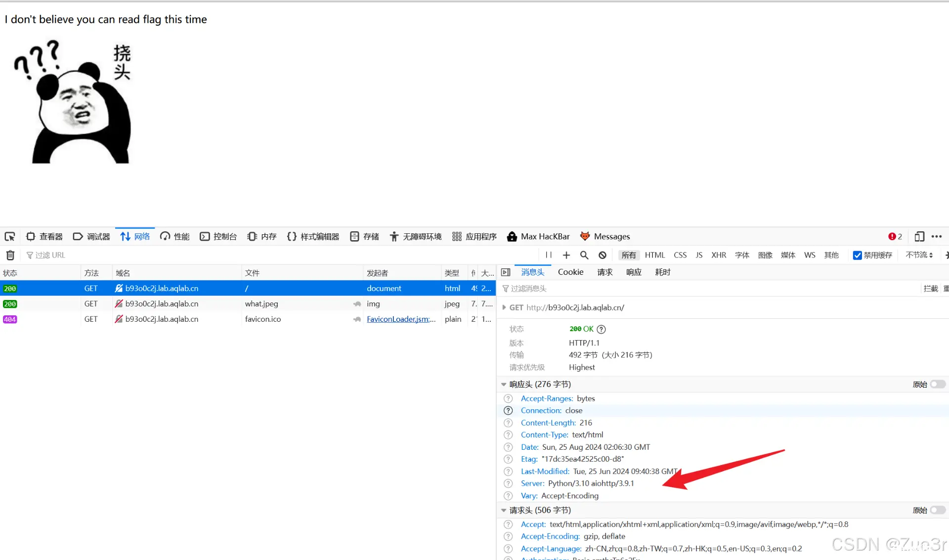The height and width of the screenshot is (560, 949).
Task: Open the 存储 storage panel
Action: pyautogui.click(x=364, y=236)
